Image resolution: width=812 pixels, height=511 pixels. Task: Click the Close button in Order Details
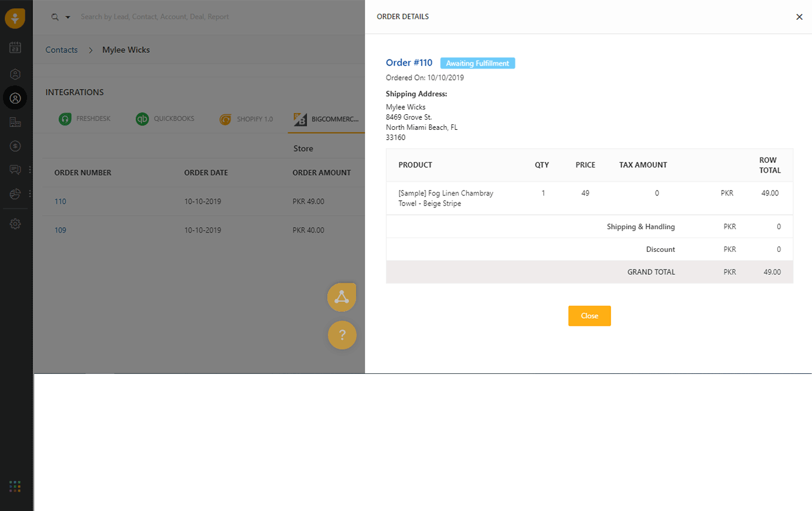(589, 316)
